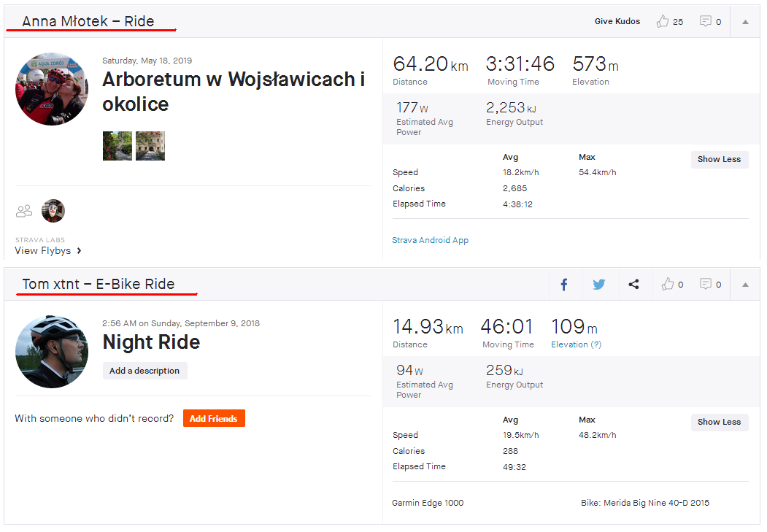Screen dimensions: 767x532
Task: Share Night Ride on Twitter
Action: (x=599, y=285)
